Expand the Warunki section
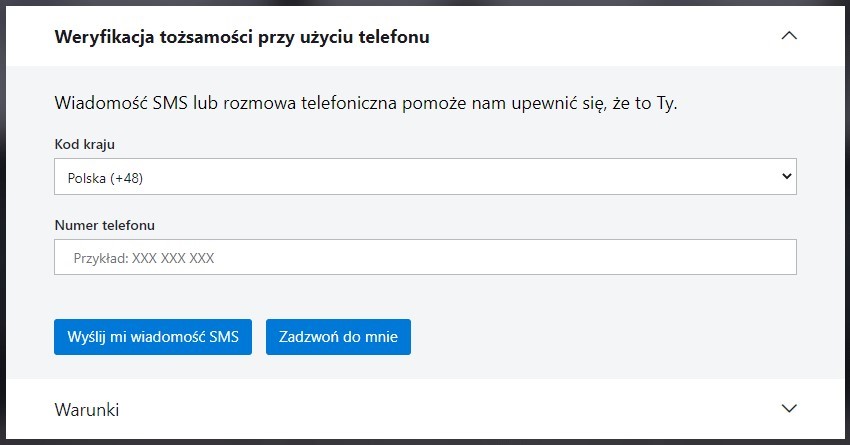The height and width of the screenshot is (445, 850). (x=425, y=409)
